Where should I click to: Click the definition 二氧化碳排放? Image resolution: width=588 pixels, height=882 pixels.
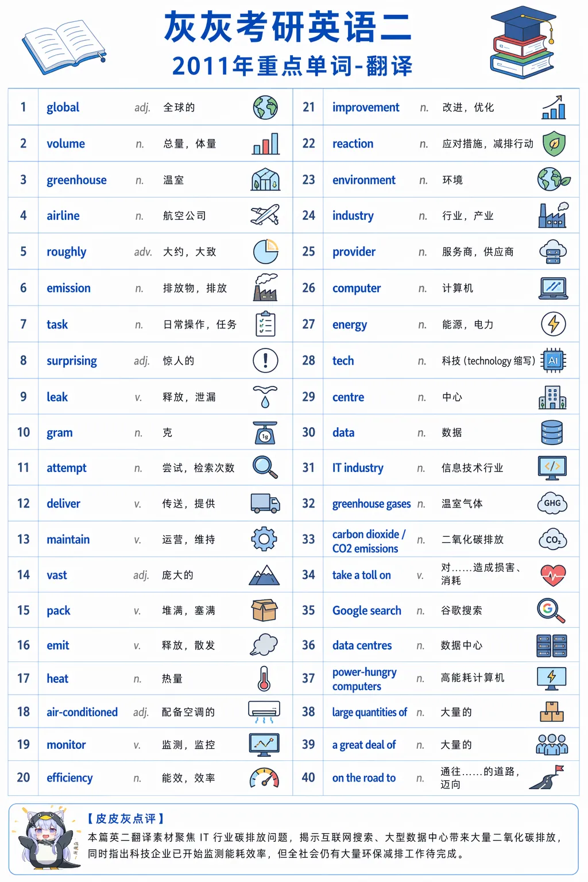pyautogui.click(x=472, y=539)
